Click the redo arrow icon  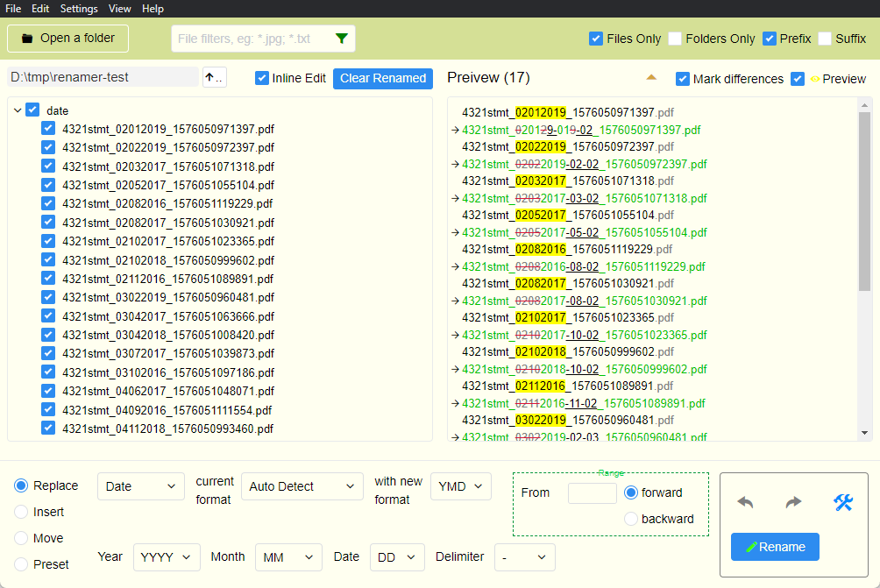click(793, 502)
